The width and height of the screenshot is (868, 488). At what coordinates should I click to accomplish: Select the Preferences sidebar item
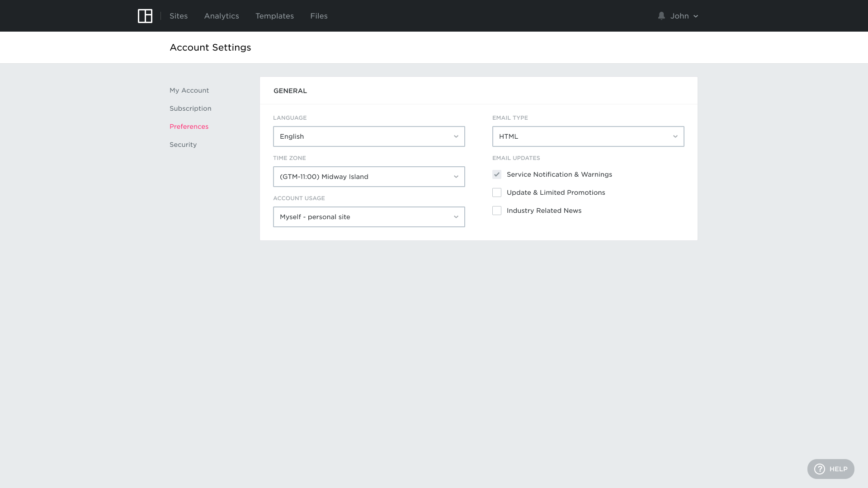coord(189,127)
